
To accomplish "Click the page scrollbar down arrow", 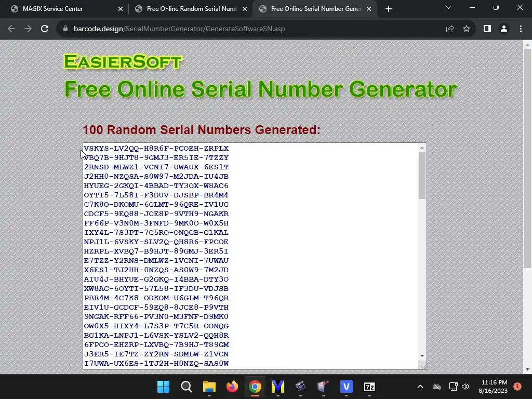I will pyautogui.click(x=528, y=369).
